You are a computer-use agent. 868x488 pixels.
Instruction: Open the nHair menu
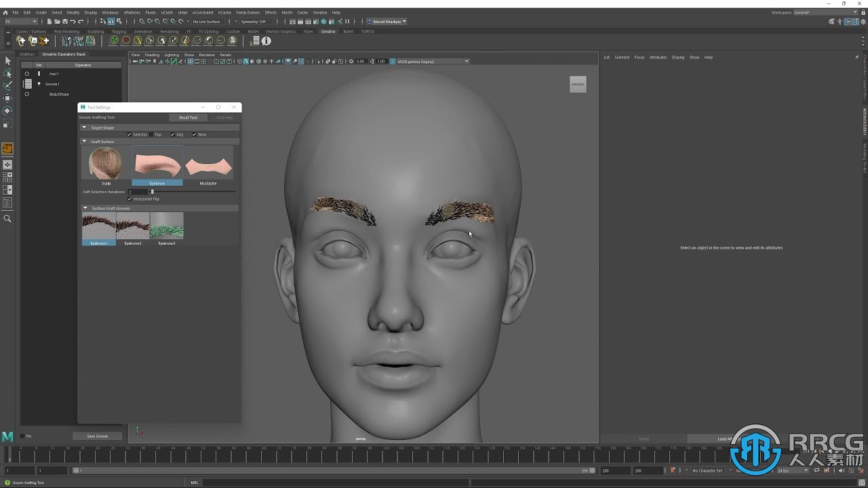182,12
